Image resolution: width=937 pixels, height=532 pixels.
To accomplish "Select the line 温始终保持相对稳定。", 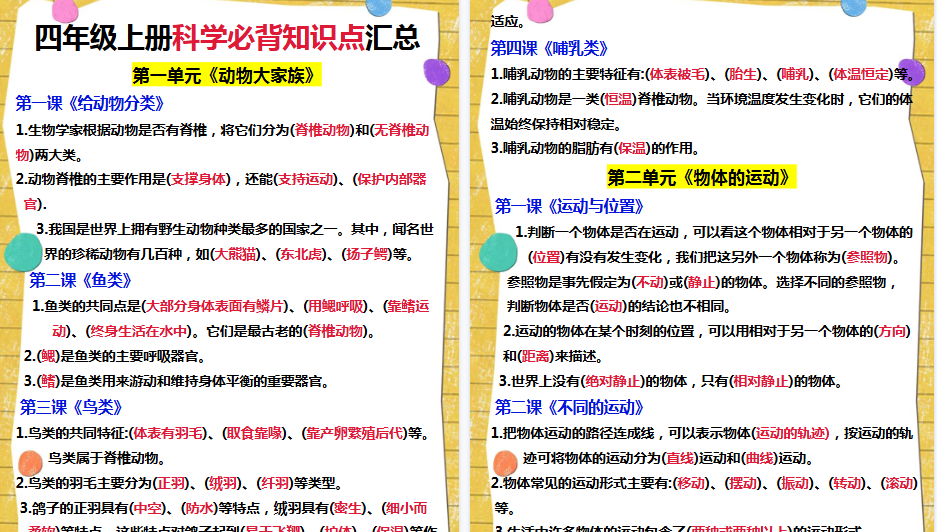I will [556, 124].
